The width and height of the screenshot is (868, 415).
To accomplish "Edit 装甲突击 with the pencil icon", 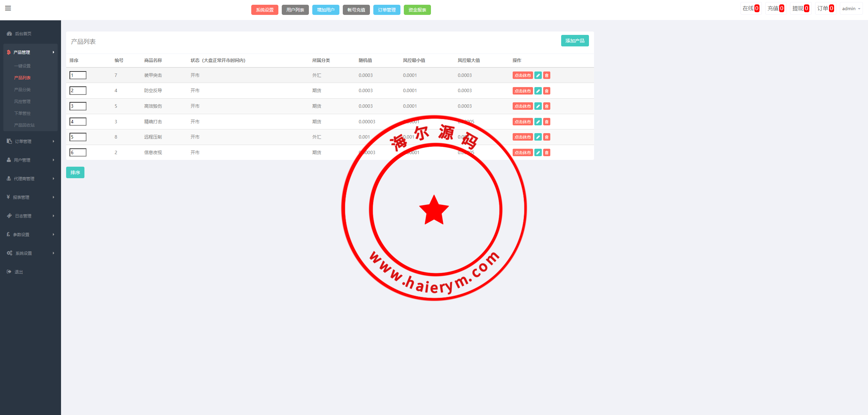I will click(x=538, y=75).
